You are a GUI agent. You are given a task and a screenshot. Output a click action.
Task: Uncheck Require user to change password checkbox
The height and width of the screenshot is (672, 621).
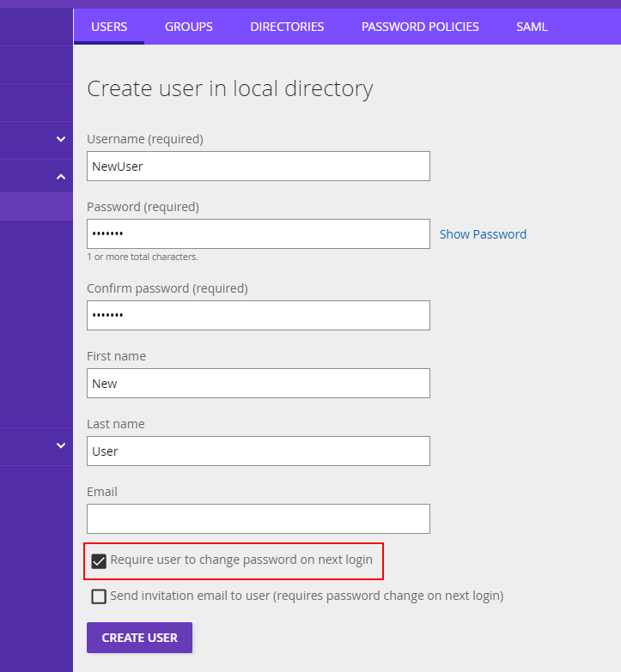[x=99, y=561]
